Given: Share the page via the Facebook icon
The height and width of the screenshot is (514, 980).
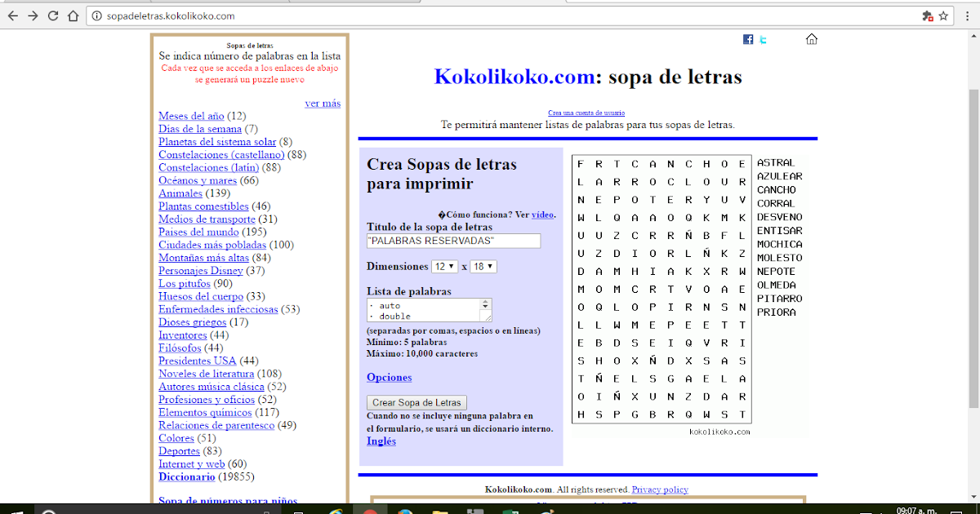Looking at the screenshot, I should pyautogui.click(x=748, y=38).
